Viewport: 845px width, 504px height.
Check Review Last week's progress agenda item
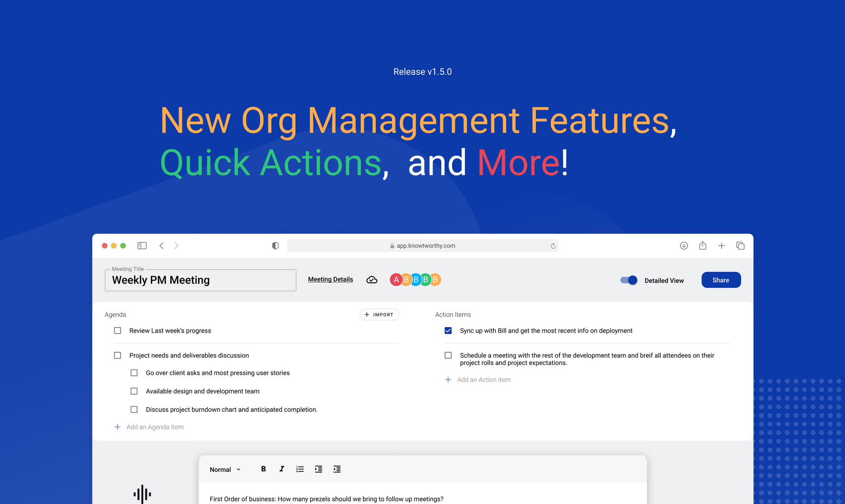(x=117, y=331)
